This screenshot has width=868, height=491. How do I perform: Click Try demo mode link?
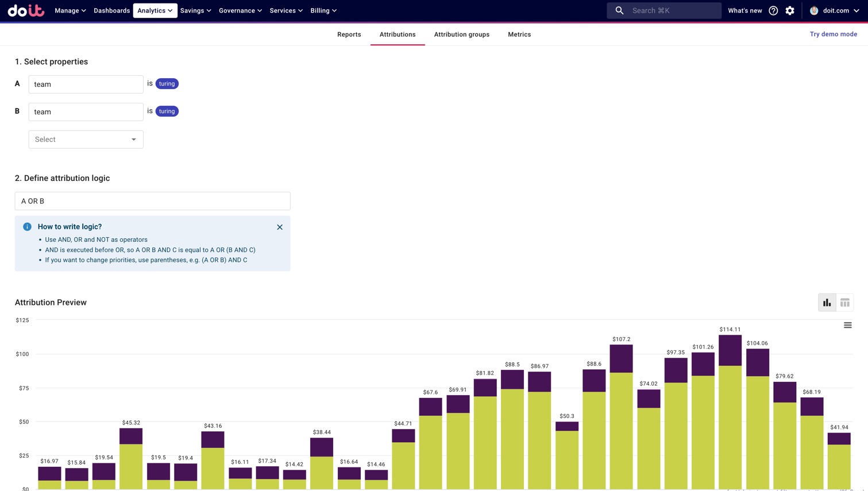[x=833, y=34]
